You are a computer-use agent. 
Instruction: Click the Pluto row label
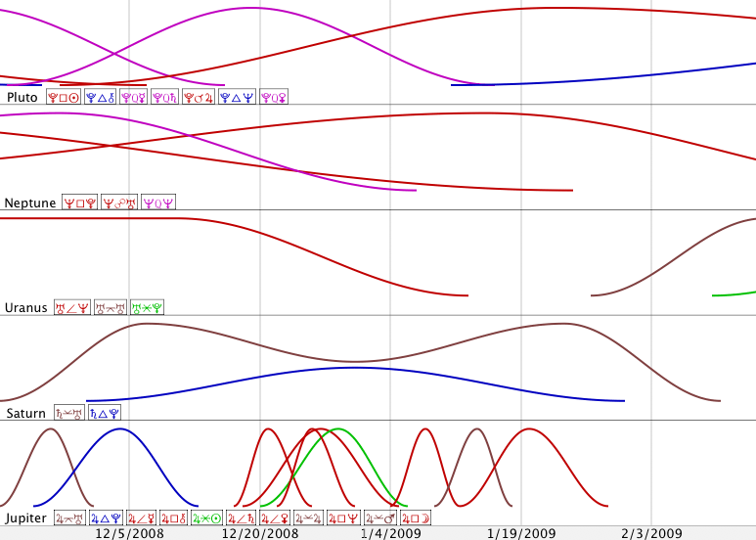22,98
